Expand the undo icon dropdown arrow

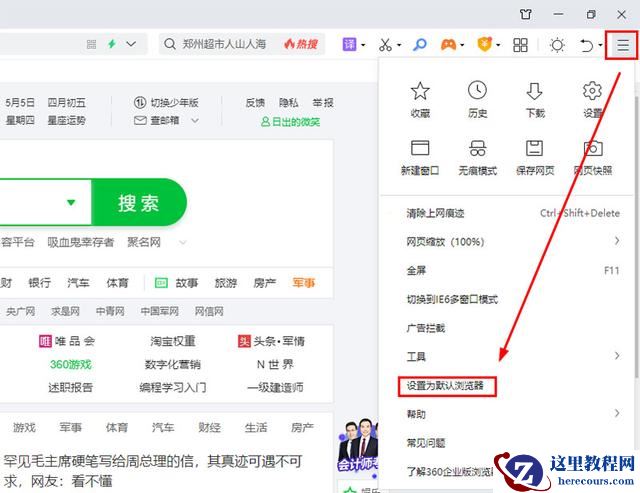(x=600, y=45)
